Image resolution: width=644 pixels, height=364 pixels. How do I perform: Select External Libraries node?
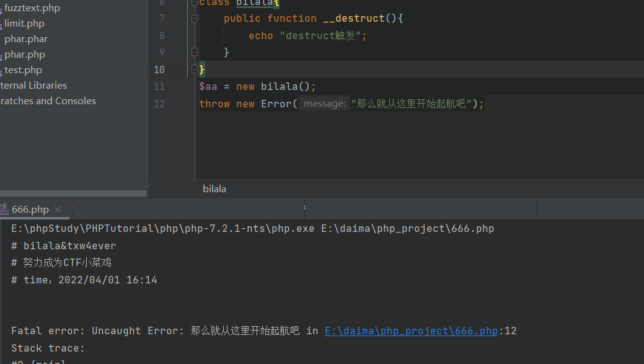click(33, 86)
